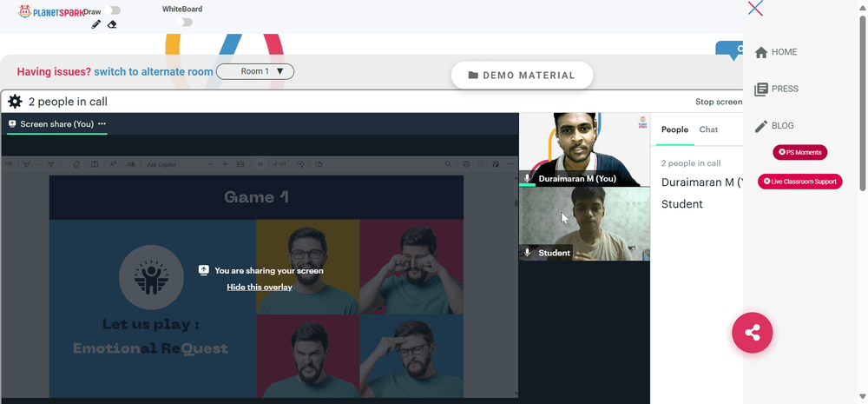Go to HOME in side menu
The width and height of the screenshot is (868, 404).
775,52
